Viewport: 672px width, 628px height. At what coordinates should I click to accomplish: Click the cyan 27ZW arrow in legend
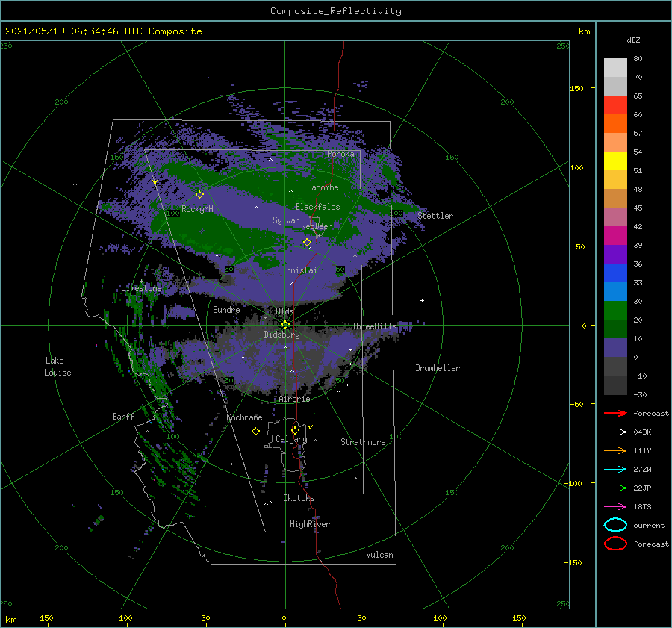[615, 470]
